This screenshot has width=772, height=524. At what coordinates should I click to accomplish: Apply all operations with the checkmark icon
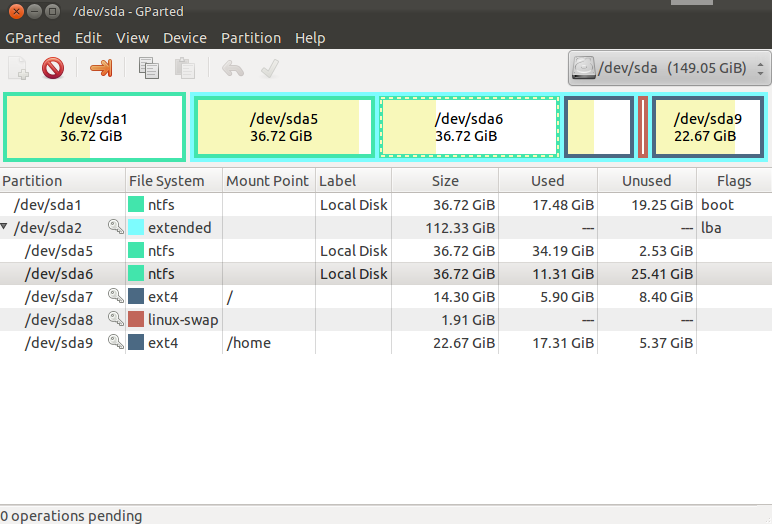[268, 69]
